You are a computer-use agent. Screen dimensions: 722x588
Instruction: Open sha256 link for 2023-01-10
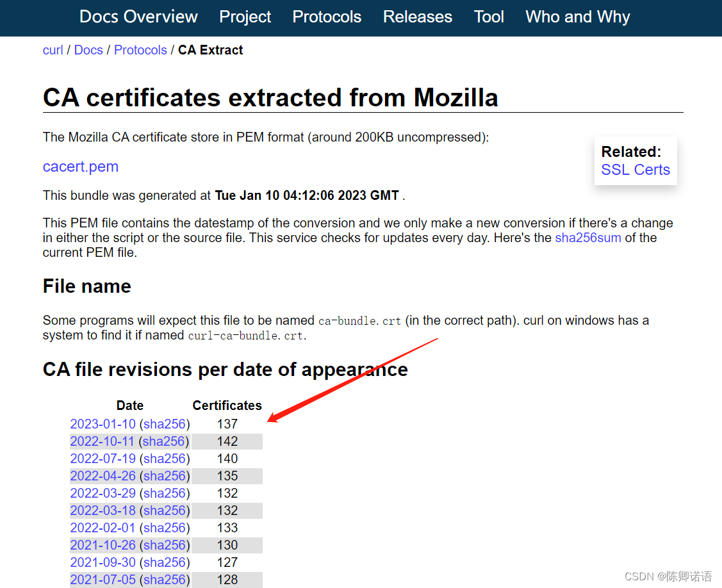[165, 423]
